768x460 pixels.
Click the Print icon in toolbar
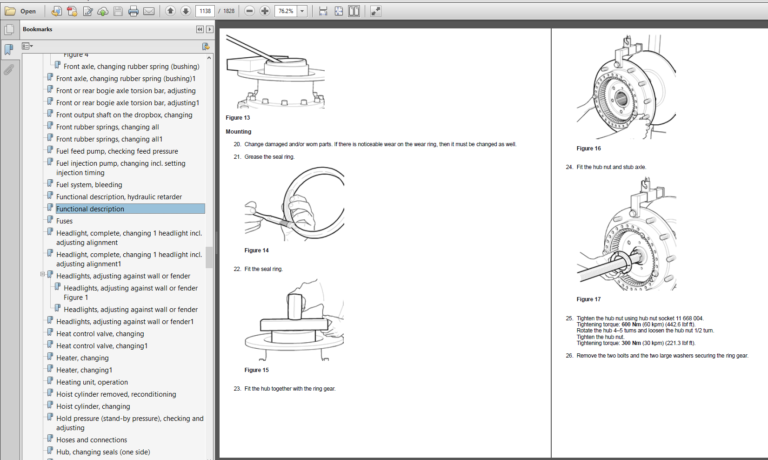[x=134, y=11]
